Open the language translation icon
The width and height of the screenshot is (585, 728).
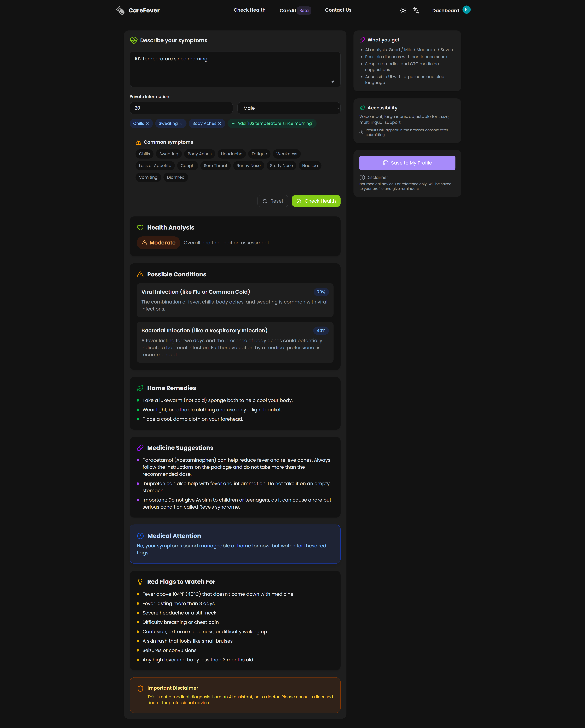[x=416, y=10]
